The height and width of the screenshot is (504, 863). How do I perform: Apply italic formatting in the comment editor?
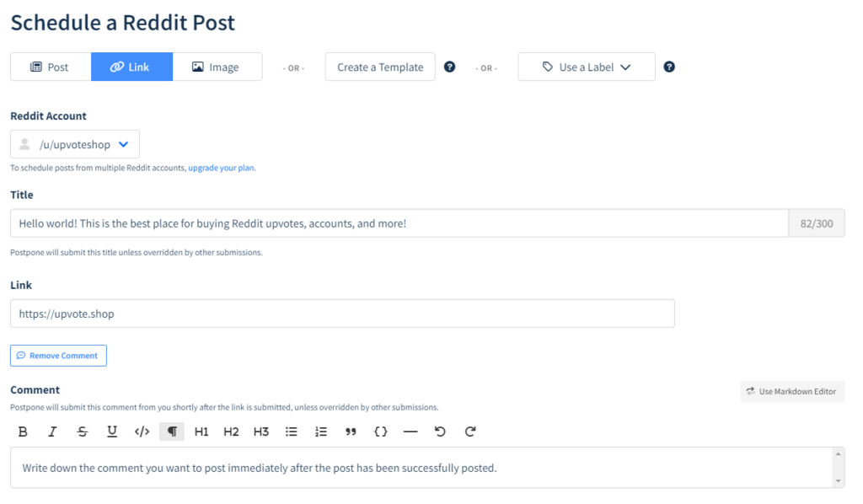click(x=52, y=431)
